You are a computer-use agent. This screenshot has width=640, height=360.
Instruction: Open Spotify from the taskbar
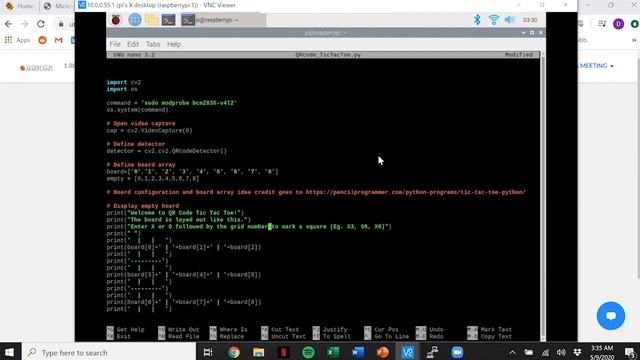point(308,352)
